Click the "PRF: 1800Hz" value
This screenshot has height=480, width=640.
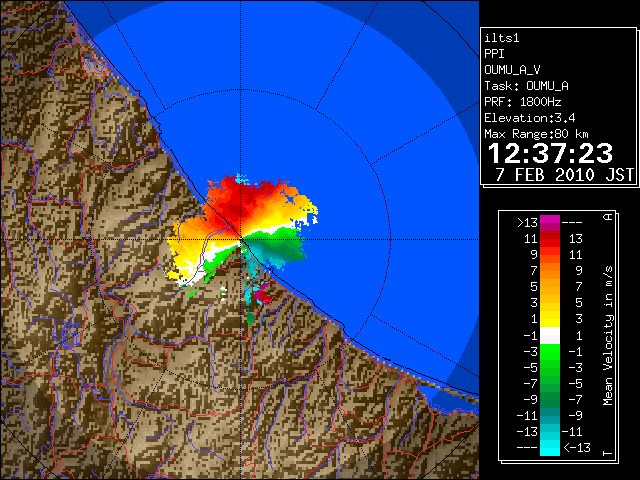click(x=523, y=102)
